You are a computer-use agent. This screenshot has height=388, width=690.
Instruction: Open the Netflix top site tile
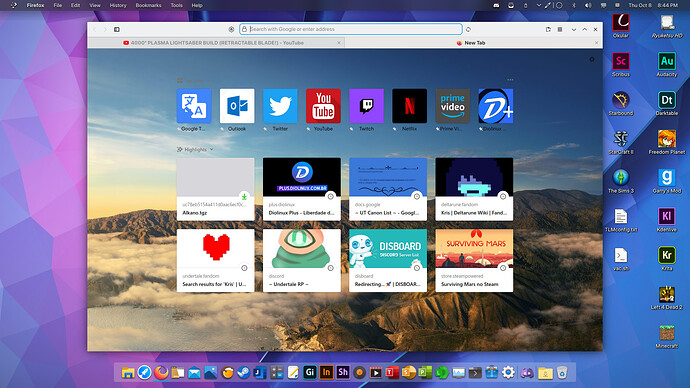coord(409,106)
